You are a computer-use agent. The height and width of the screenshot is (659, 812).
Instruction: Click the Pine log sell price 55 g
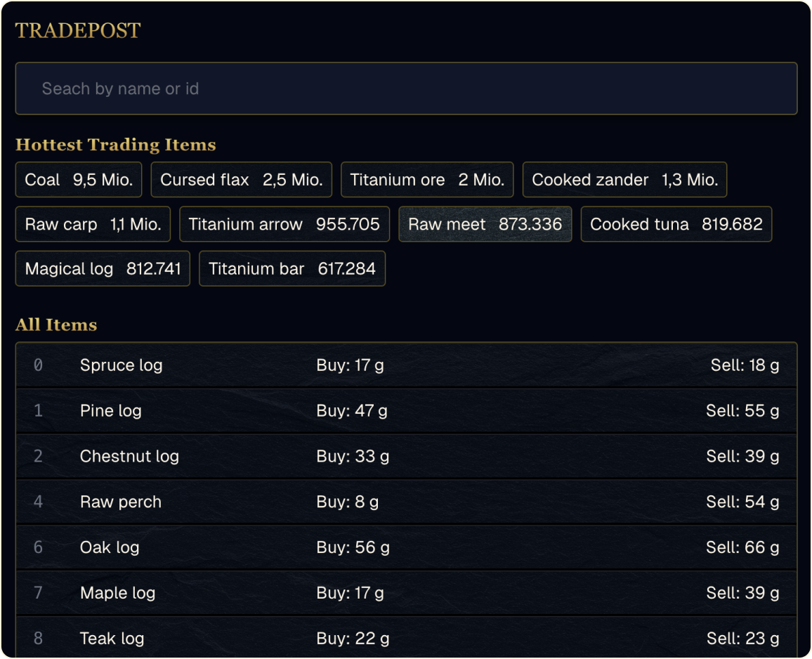742,411
